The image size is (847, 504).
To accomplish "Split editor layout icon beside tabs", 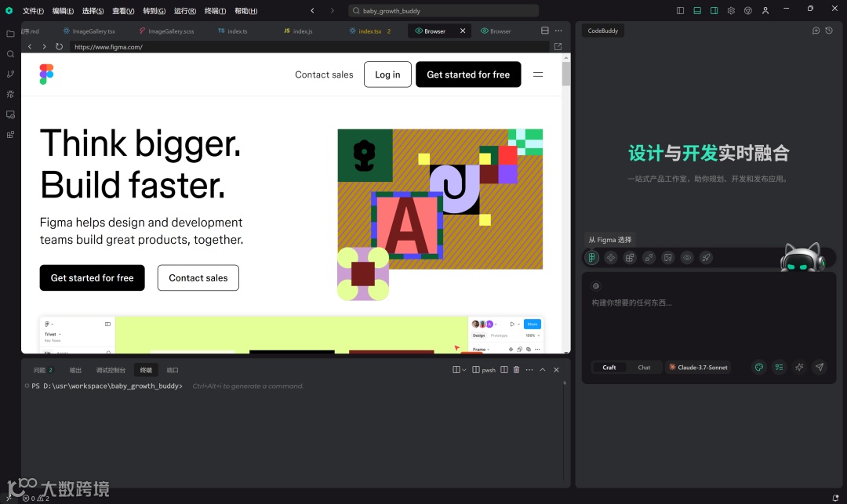I will [x=544, y=31].
